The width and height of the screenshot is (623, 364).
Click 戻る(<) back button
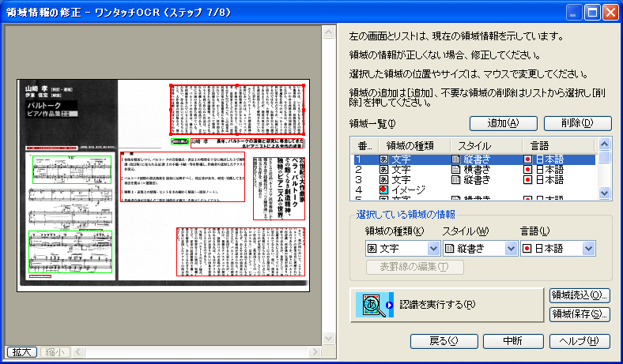click(444, 341)
